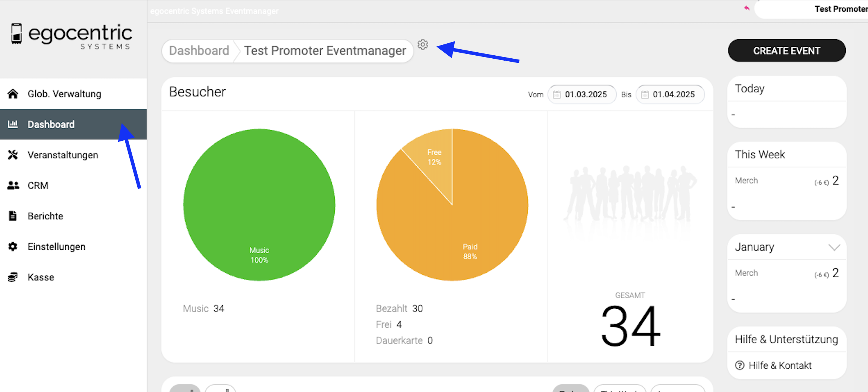Image resolution: width=868 pixels, height=392 pixels.
Task: Click the egocentric Systems logo
Action: click(71, 36)
